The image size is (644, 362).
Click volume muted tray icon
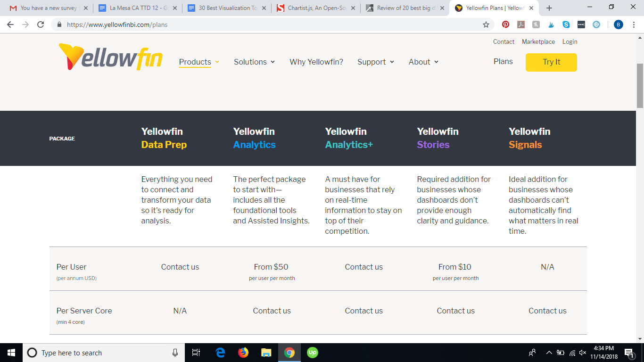(x=583, y=353)
